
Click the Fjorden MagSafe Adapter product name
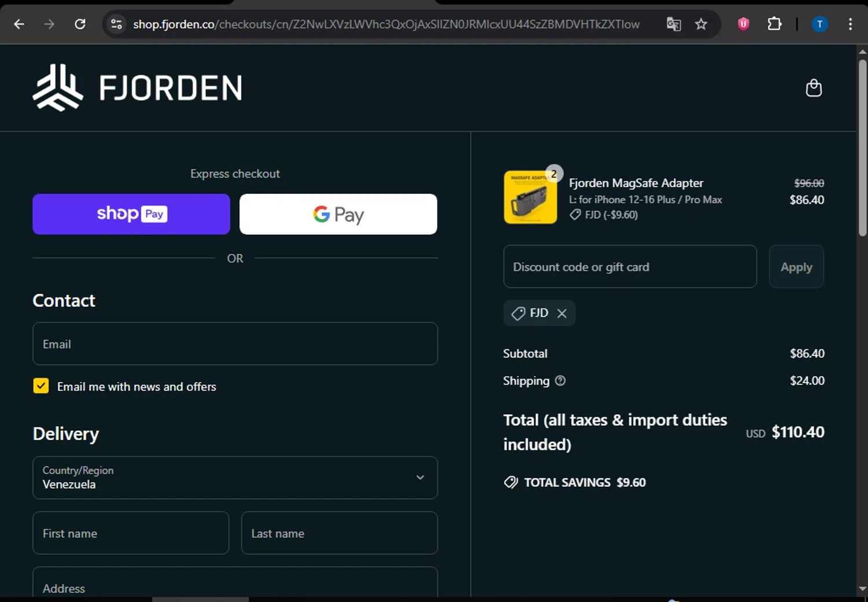[636, 183]
